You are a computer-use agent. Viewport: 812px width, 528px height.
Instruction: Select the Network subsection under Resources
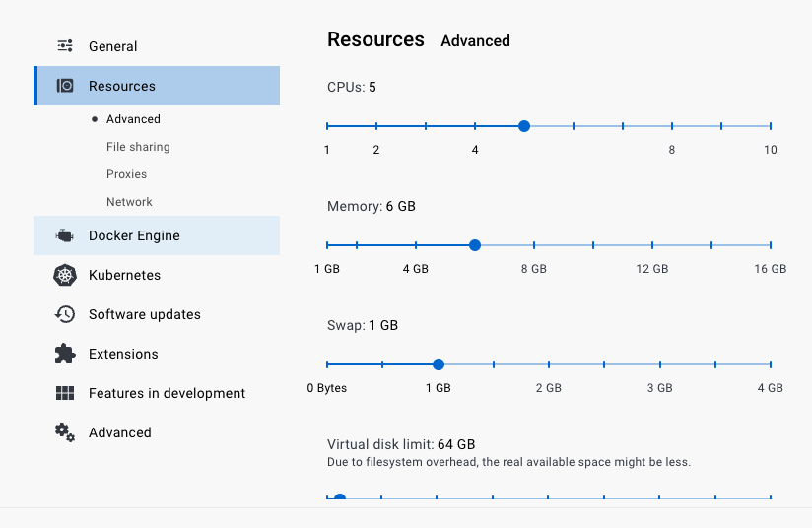click(x=129, y=202)
